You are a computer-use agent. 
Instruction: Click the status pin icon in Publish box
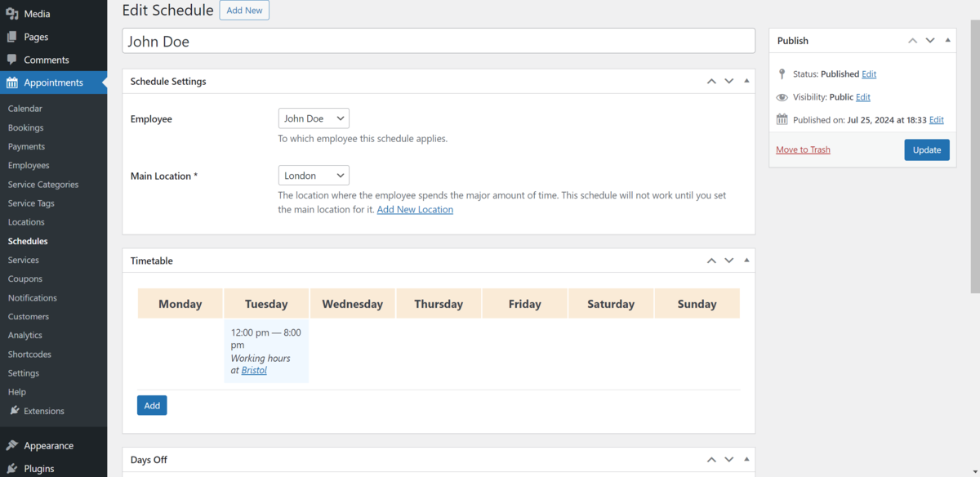(x=782, y=74)
